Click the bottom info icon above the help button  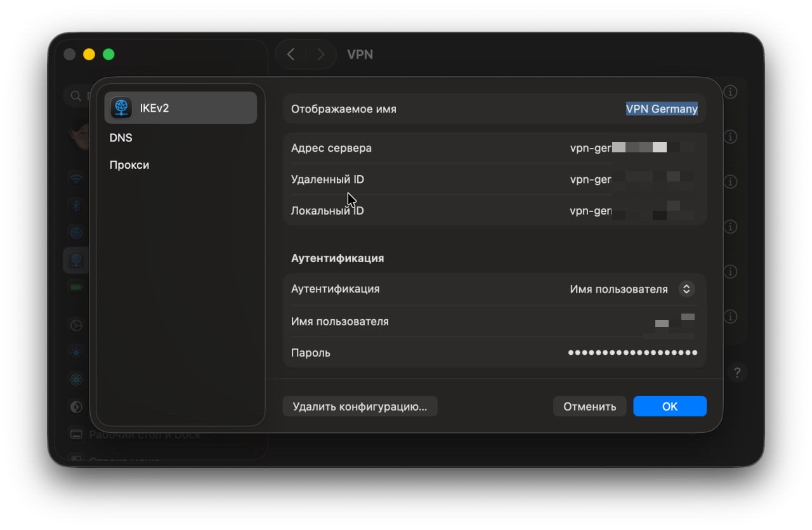pyautogui.click(x=730, y=316)
